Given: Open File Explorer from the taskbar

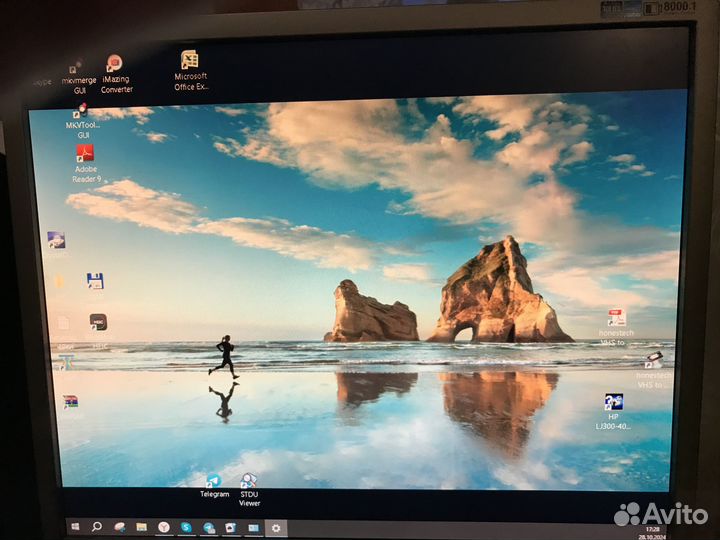Looking at the screenshot, I should click(141, 527).
